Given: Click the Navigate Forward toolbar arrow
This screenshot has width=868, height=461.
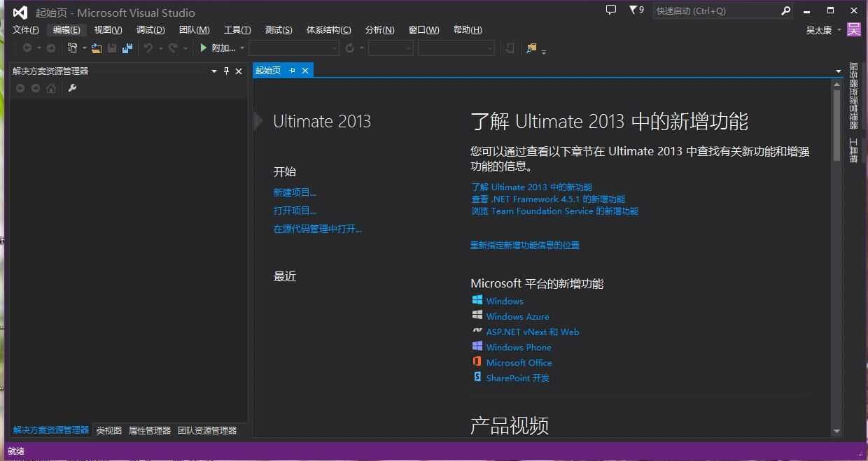Looking at the screenshot, I should coord(50,48).
